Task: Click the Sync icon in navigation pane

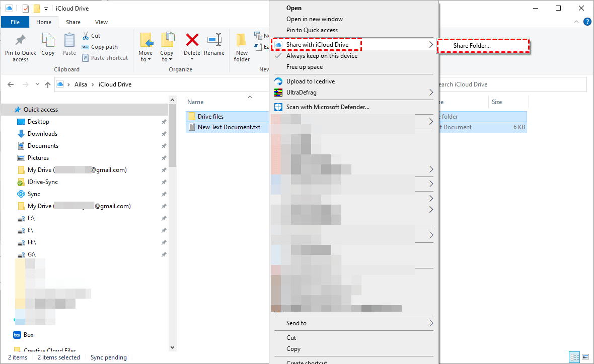Action: tap(21, 194)
